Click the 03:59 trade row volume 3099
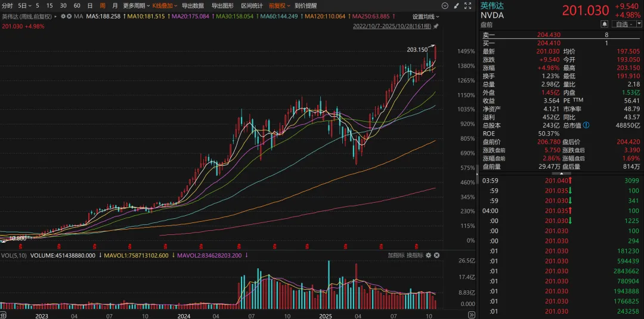The width and height of the screenshot is (644, 319). point(561,181)
